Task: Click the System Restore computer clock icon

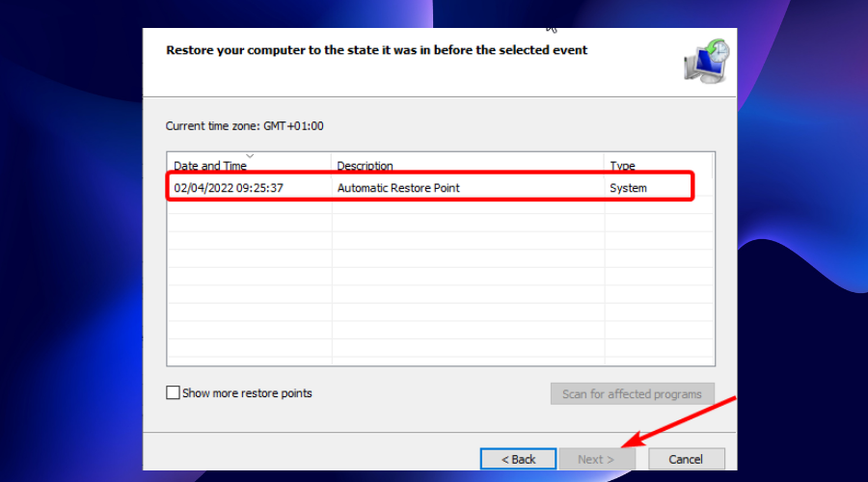Action: coord(706,62)
